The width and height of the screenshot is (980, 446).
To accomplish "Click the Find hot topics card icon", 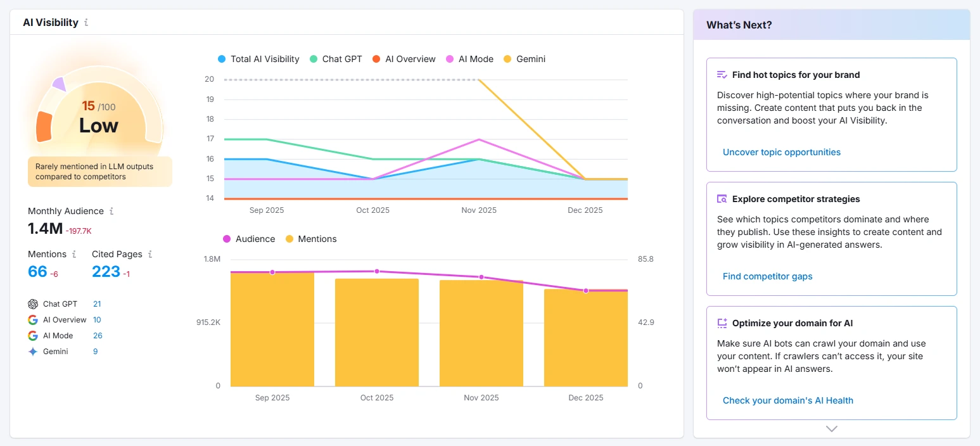I will tap(722, 75).
